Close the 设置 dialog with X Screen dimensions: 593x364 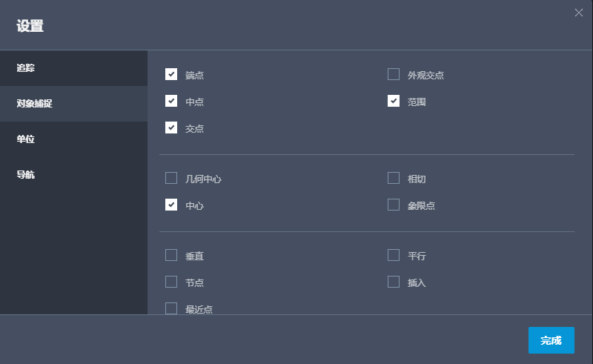tap(579, 12)
